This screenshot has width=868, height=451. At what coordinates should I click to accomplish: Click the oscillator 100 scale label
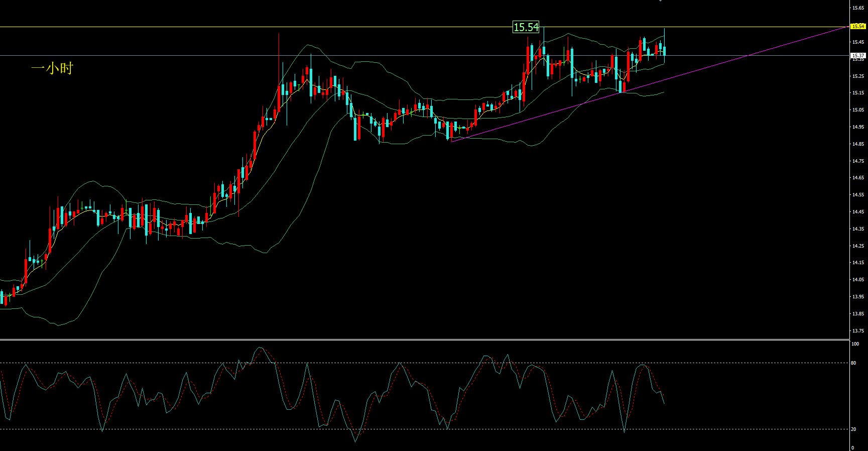[855, 344]
